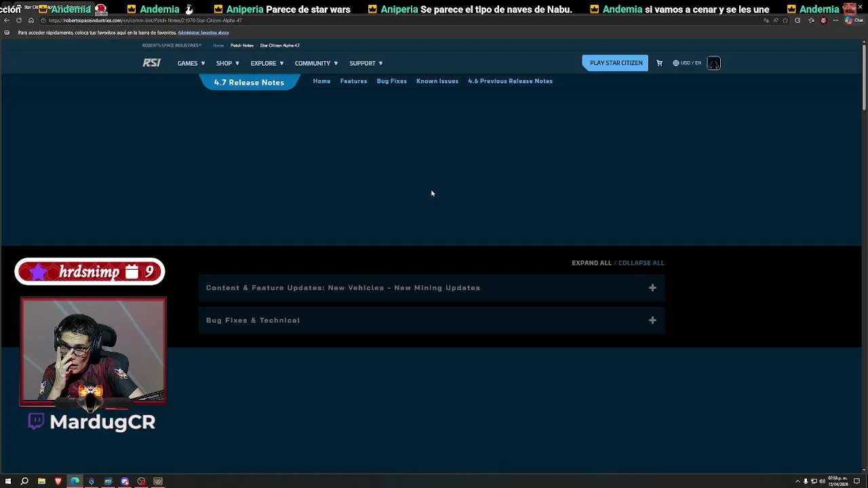The image size is (868, 488).
Task: Add this page to favorites star
Action: [785, 20]
